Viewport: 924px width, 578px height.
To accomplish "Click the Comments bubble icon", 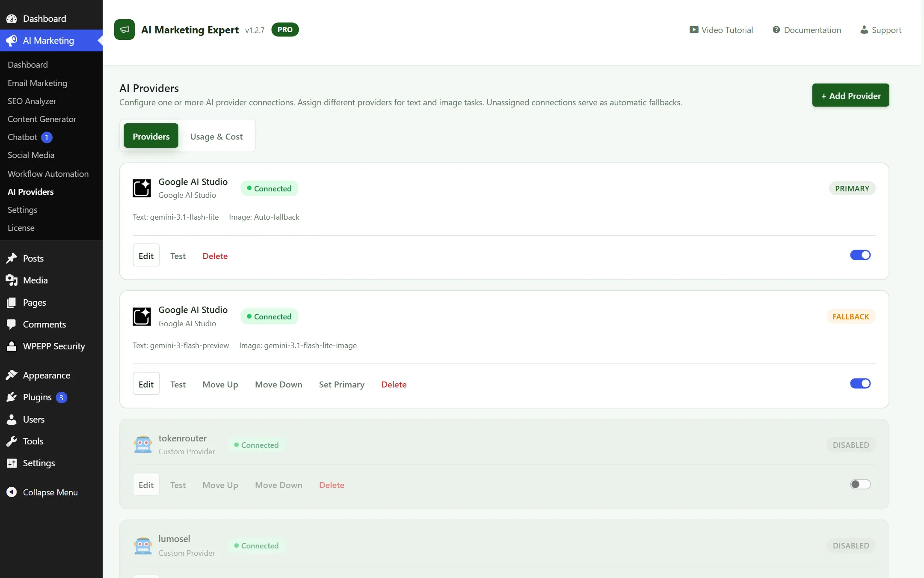I will 12,324.
